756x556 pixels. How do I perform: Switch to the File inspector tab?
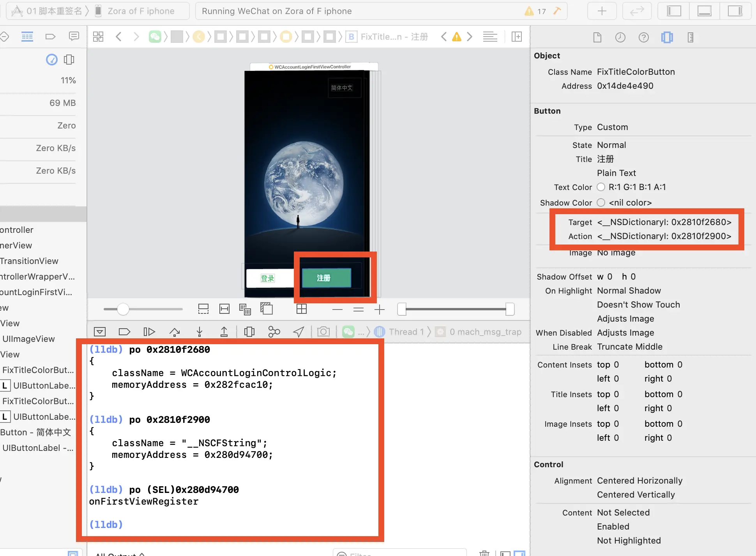(x=597, y=37)
